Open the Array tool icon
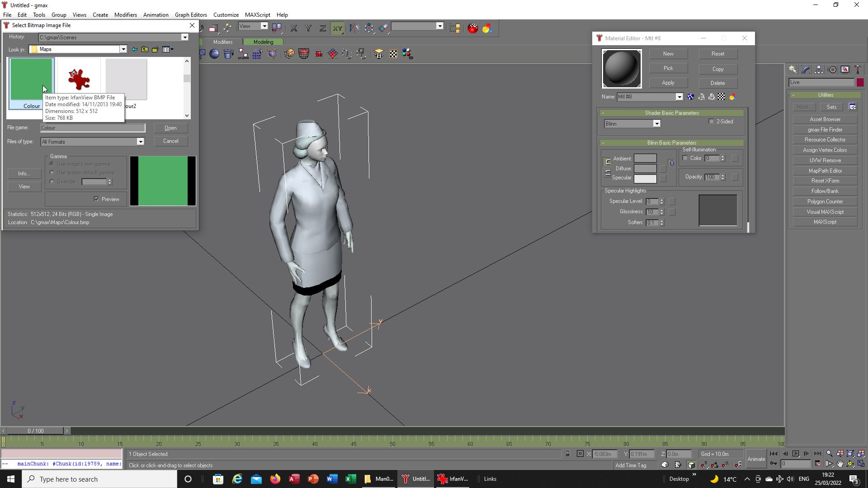Screen dimensions: 868x488 (369, 28)
